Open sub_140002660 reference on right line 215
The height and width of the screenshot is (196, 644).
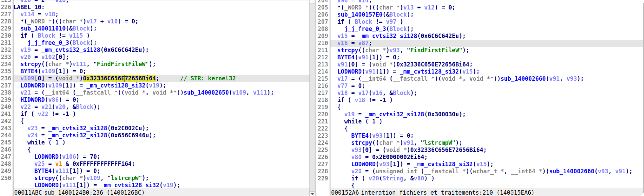523,79
